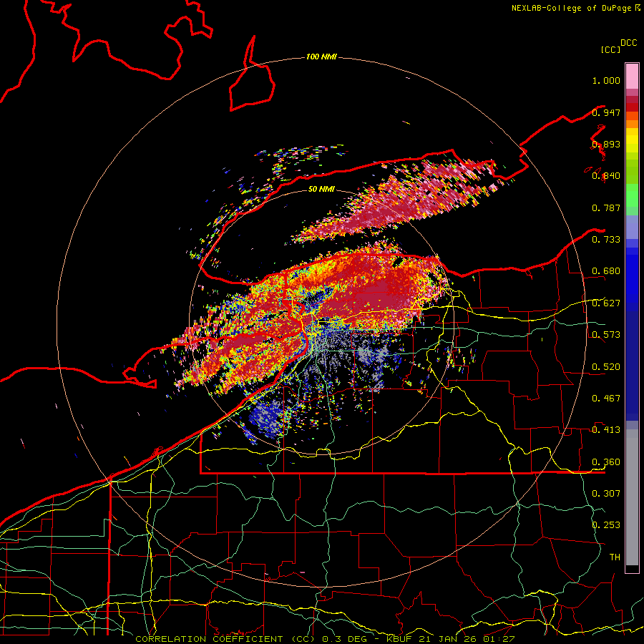This screenshot has width=644, height=644.
Task: Click the 0.520 color scale value
Action: click(x=606, y=367)
